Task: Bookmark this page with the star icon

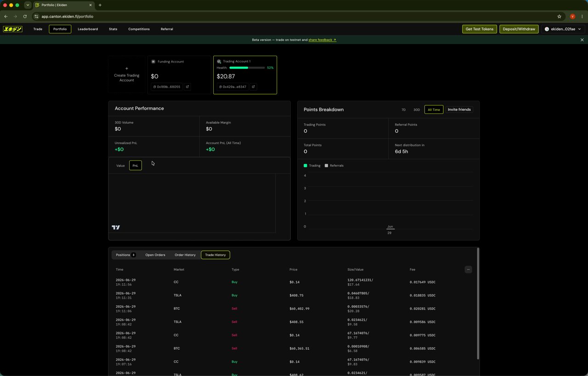Action: (x=559, y=17)
